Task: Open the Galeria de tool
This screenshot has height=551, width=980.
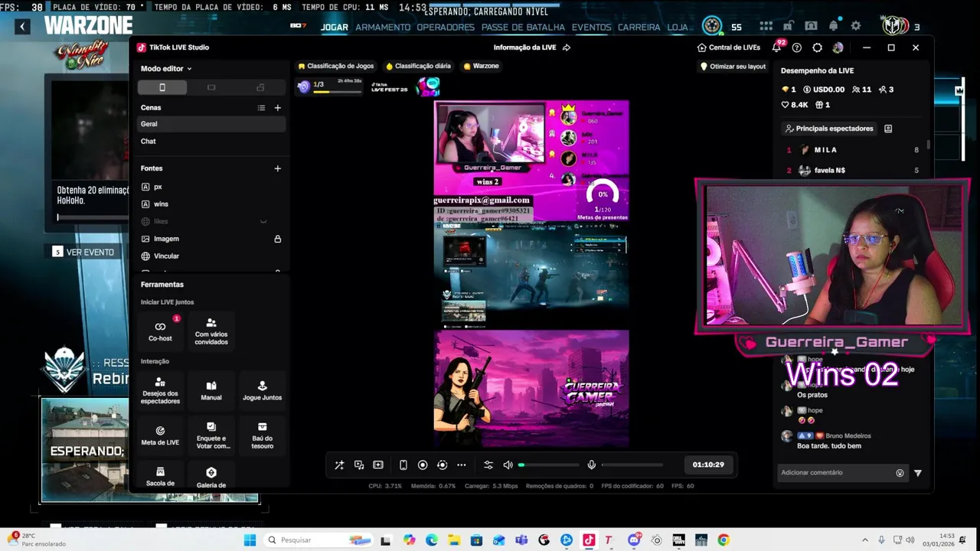Action: click(211, 476)
